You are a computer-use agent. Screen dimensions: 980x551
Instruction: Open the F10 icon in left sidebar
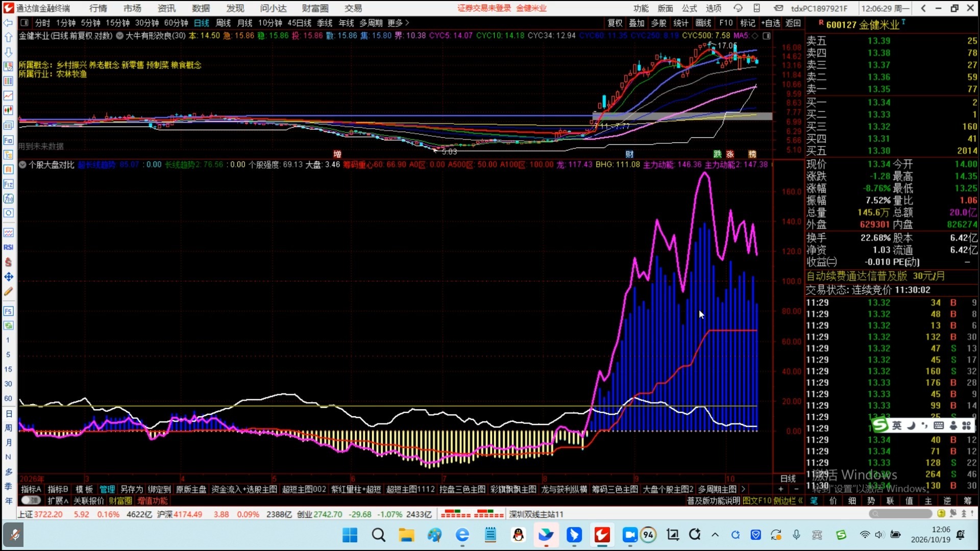point(8,140)
